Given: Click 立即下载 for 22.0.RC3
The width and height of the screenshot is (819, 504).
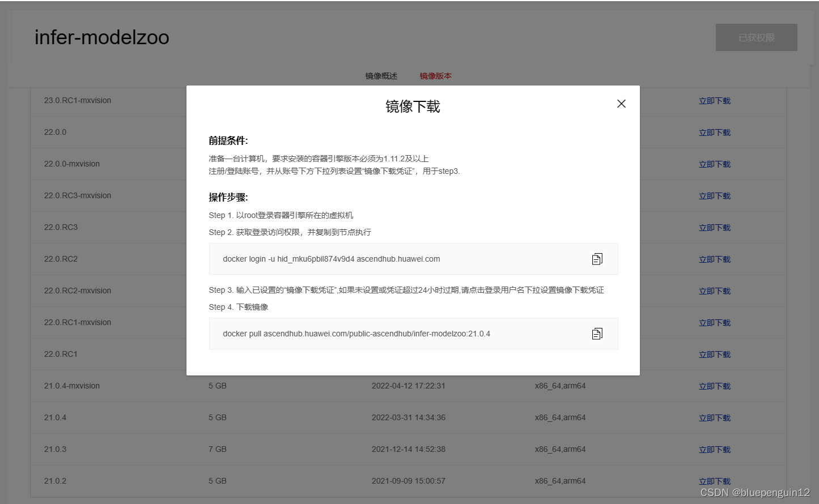Looking at the screenshot, I should [714, 228].
